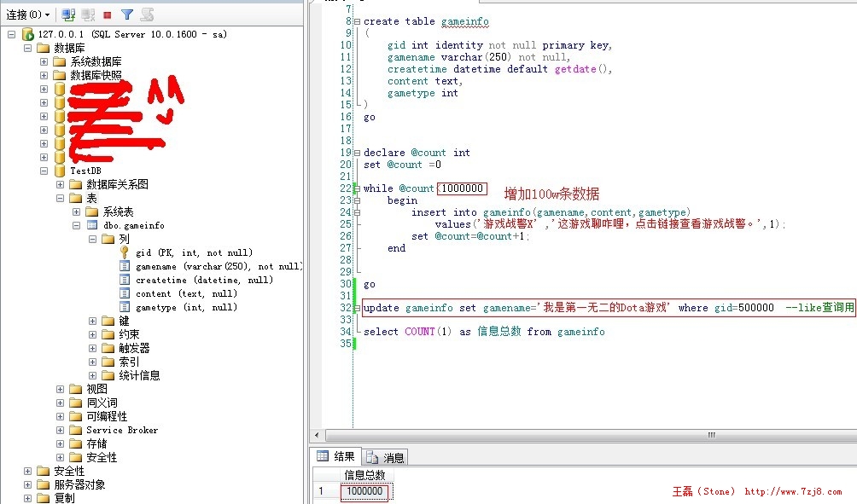
Task: Expand the 视图 tree node
Action: (59, 389)
